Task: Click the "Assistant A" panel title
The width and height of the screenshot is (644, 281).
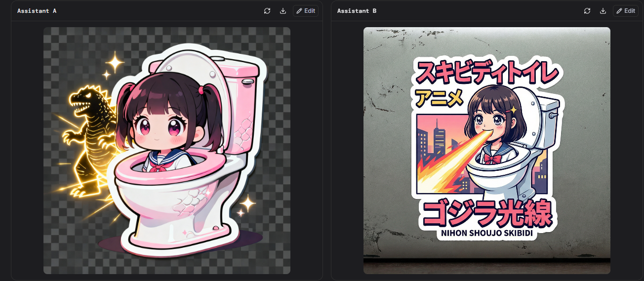Action: point(37,11)
